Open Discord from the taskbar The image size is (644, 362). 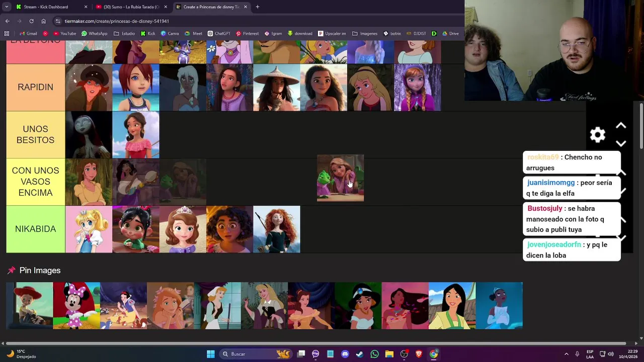pos(345,354)
